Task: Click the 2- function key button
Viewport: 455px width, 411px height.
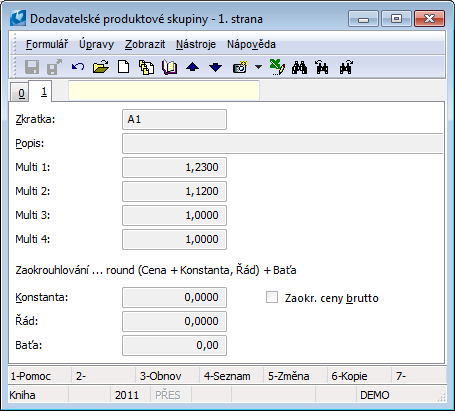Action: [x=104, y=376]
